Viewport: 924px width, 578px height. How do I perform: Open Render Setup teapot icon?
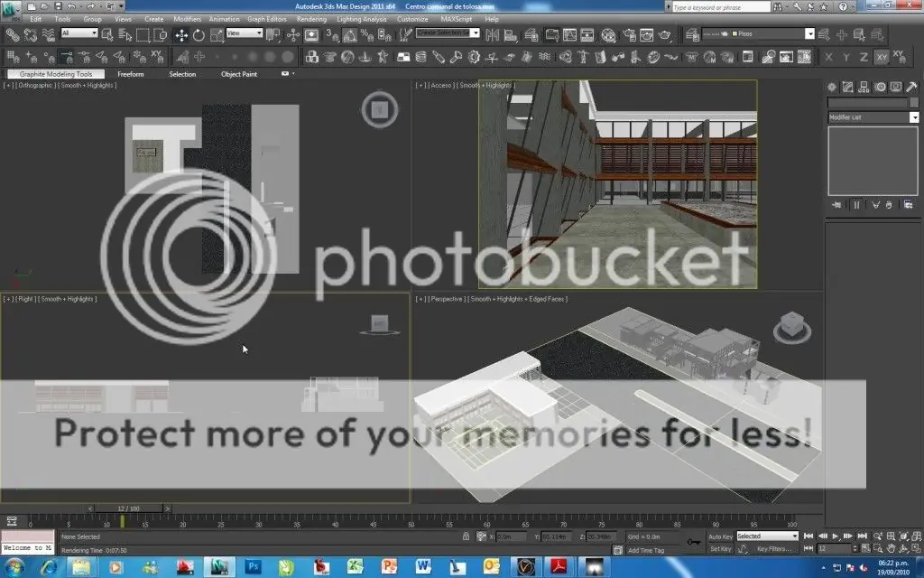(629, 35)
